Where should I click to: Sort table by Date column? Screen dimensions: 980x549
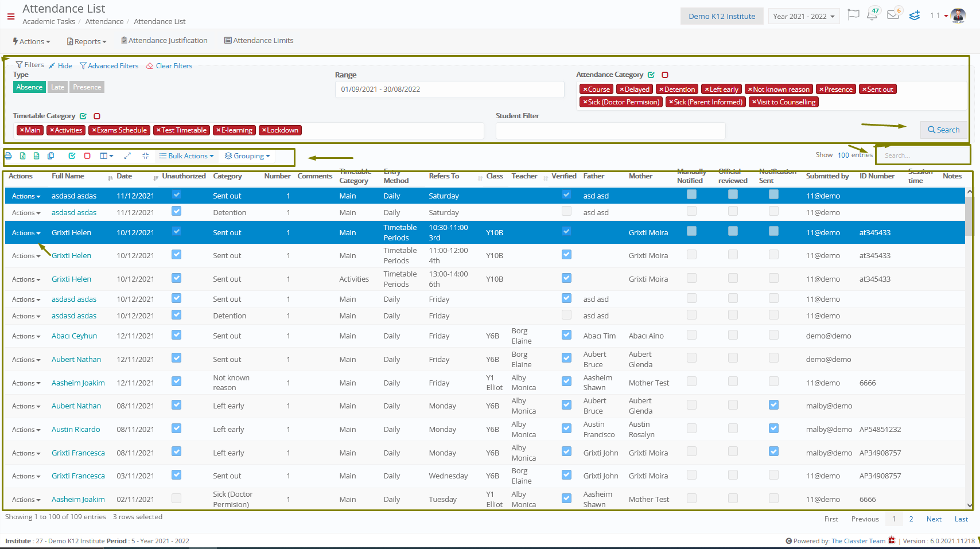[125, 176]
